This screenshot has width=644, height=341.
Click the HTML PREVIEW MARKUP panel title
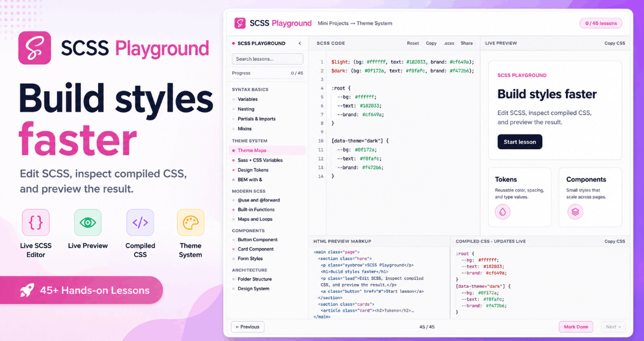click(x=342, y=242)
